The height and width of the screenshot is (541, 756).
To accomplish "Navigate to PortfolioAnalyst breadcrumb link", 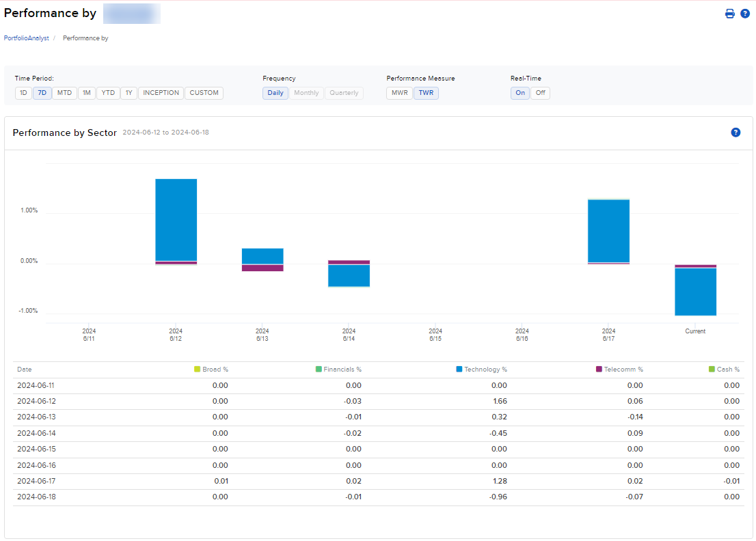I will 26,38.
